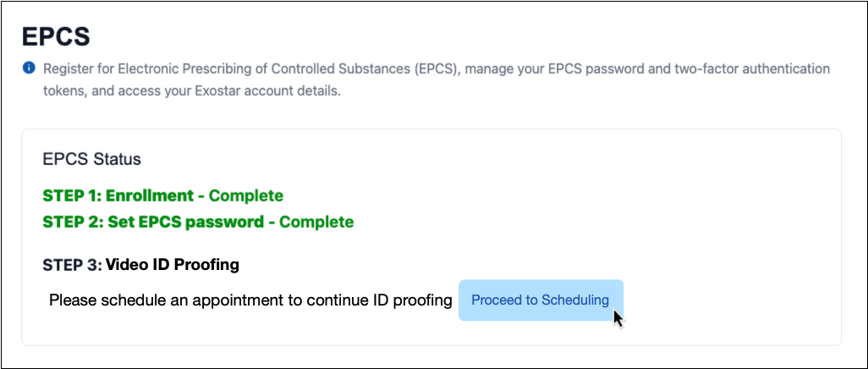The width and height of the screenshot is (868, 369).
Task: Click the STEP 1 Enrollment status line
Action: point(162,196)
